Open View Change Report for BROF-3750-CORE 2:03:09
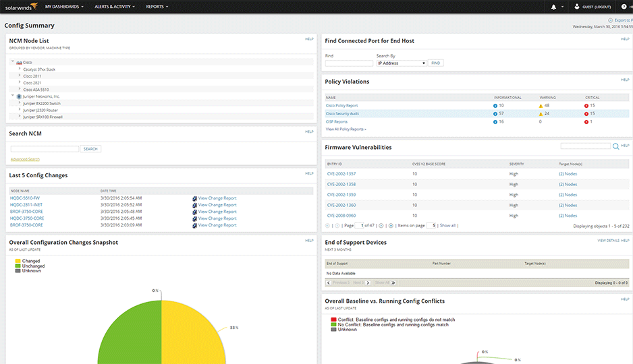 [217, 225]
